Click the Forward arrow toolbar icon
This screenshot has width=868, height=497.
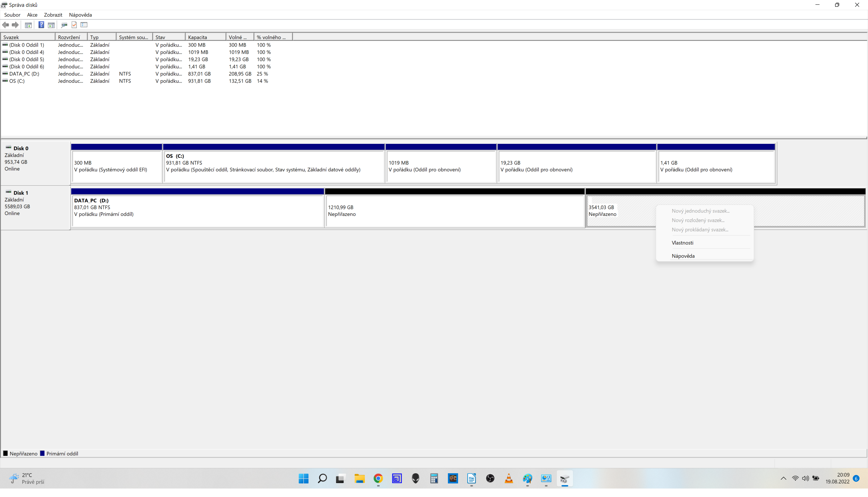(15, 25)
